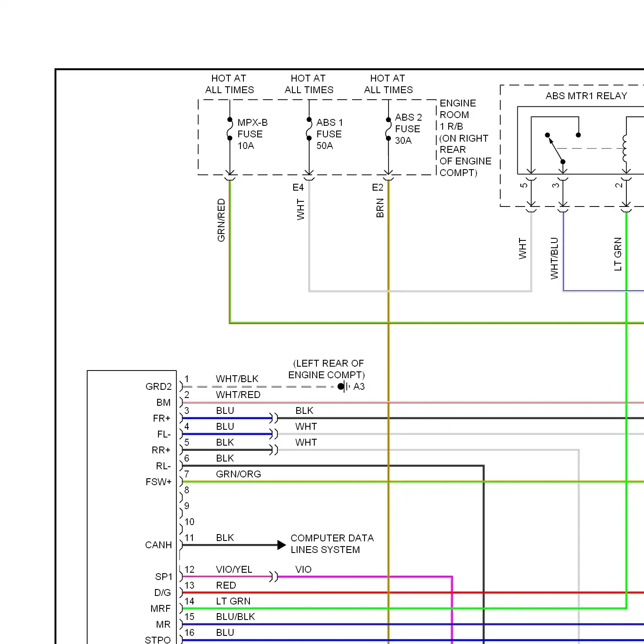Click the BLU/BLK wire label
Viewport: 644px width, 644px height.
click(235, 617)
